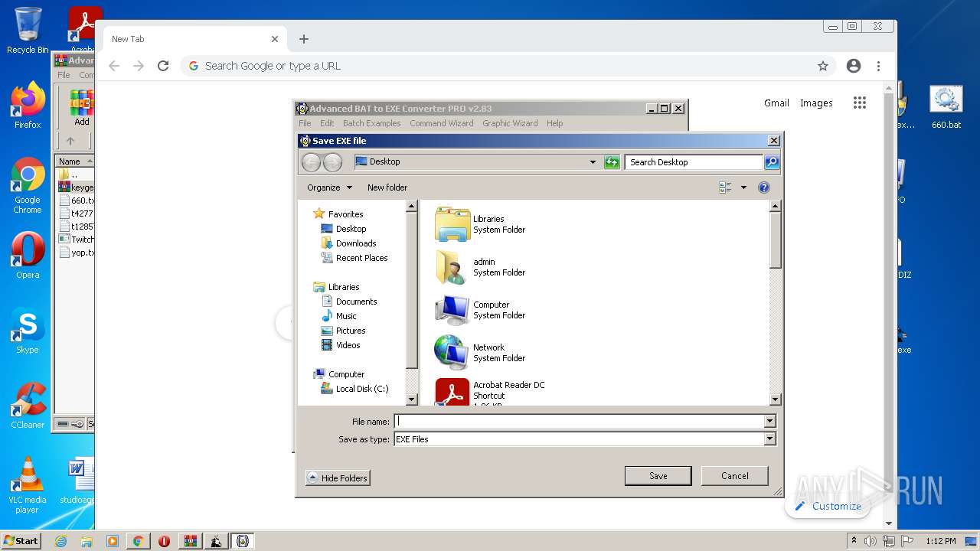
Task: Open the Desktop address path dropdown
Action: tap(593, 162)
